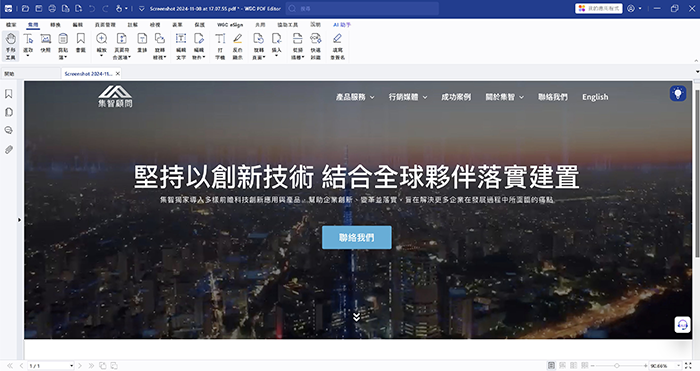
Task: Switch to the 保護 (Protect) ribbon tab
Action: 200,25
